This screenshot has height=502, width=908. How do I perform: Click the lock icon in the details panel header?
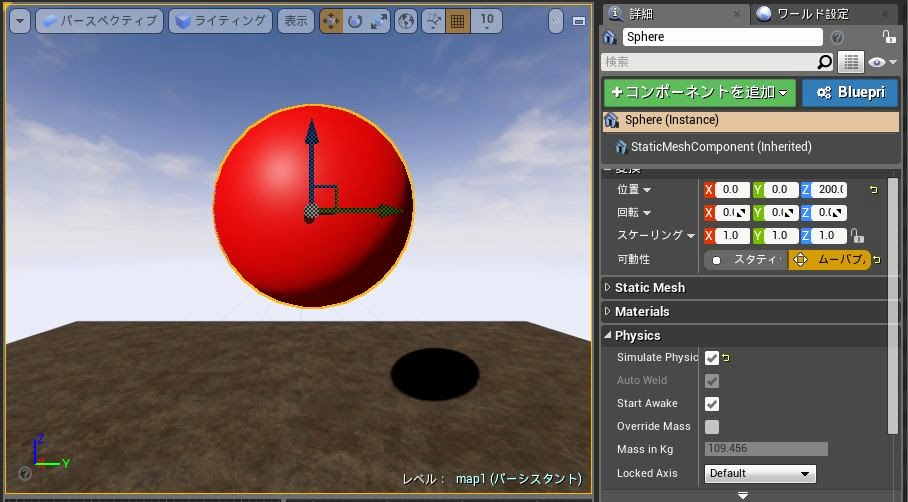click(x=888, y=37)
